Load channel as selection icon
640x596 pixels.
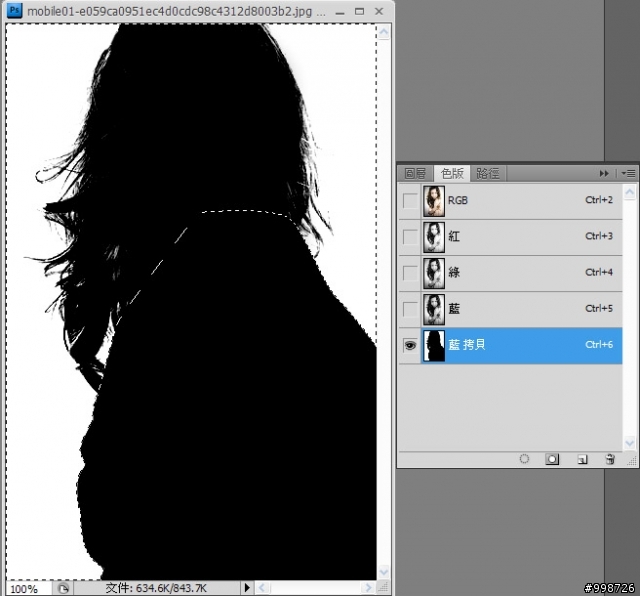tap(524, 459)
